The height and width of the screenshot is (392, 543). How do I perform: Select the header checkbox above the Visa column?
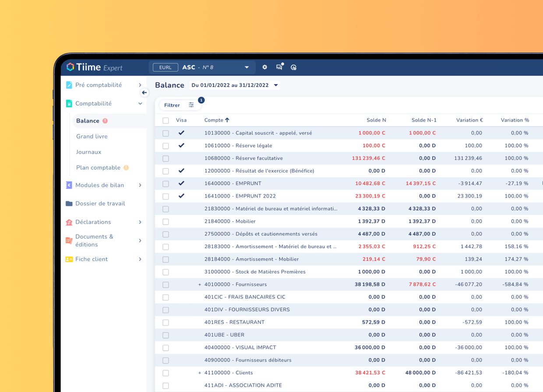(166, 120)
